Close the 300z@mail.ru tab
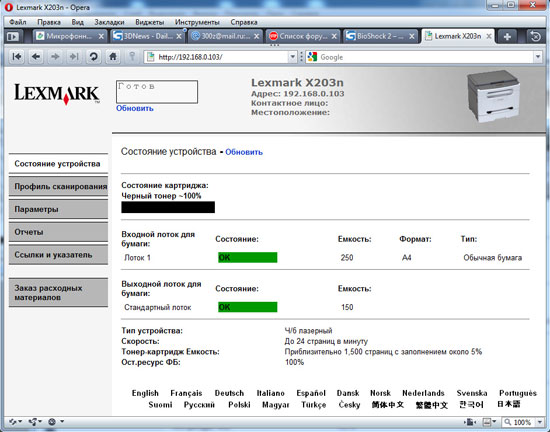This screenshot has height=432, width=550. point(256,36)
